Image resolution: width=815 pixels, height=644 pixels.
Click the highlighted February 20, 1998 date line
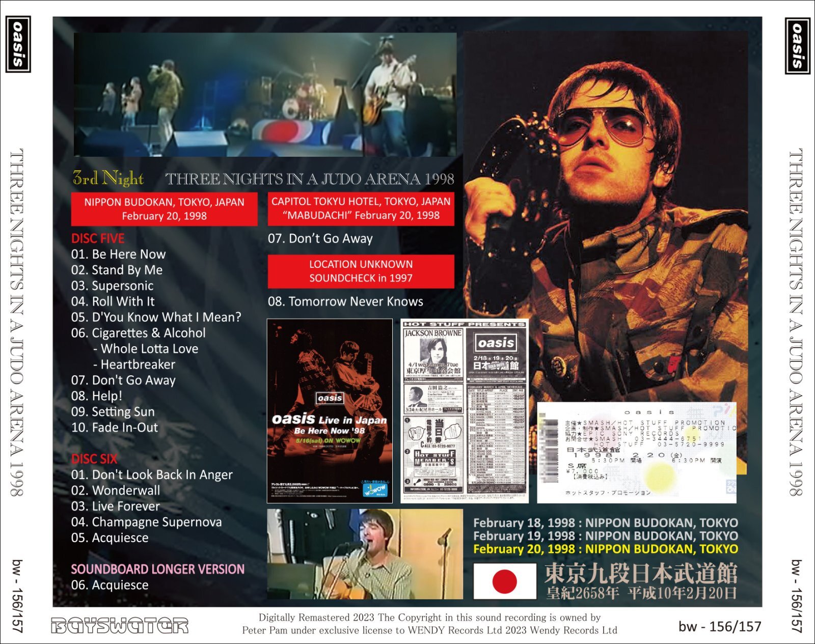[605, 549]
